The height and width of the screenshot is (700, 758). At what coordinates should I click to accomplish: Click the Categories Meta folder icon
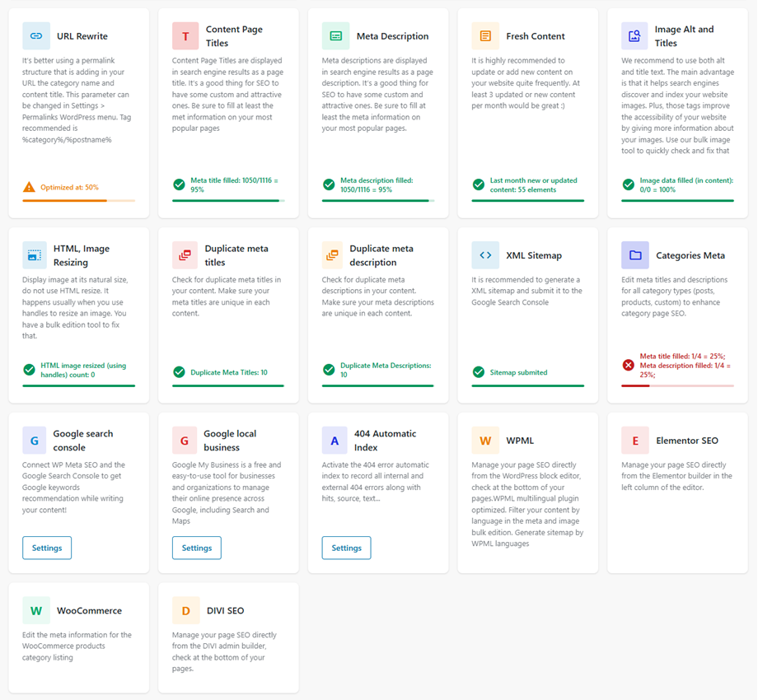[635, 255]
